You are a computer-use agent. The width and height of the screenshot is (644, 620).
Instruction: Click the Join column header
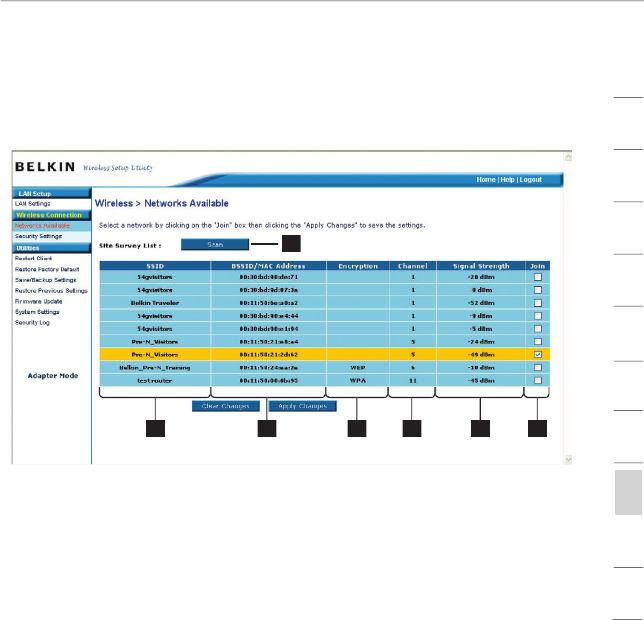[x=538, y=266]
